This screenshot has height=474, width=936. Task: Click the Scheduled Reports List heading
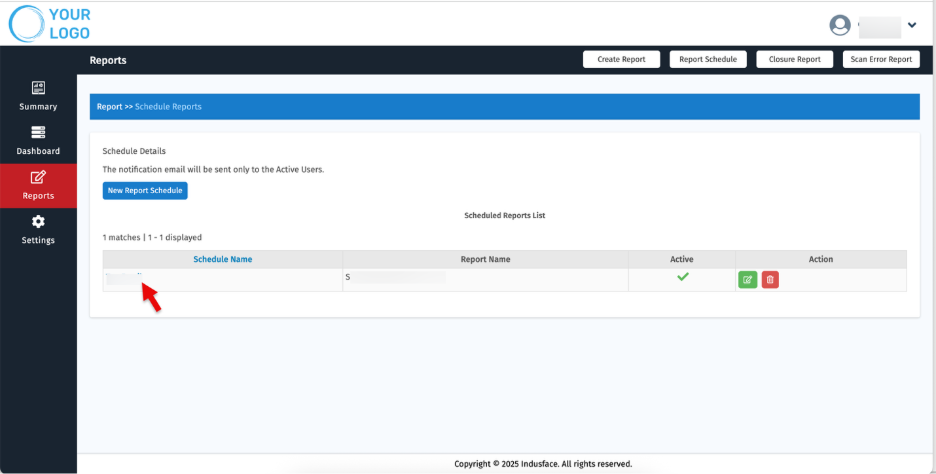click(x=504, y=216)
